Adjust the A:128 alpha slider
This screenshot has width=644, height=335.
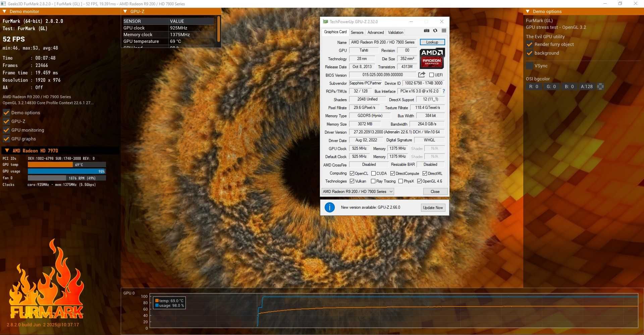click(x=587, y=86)
